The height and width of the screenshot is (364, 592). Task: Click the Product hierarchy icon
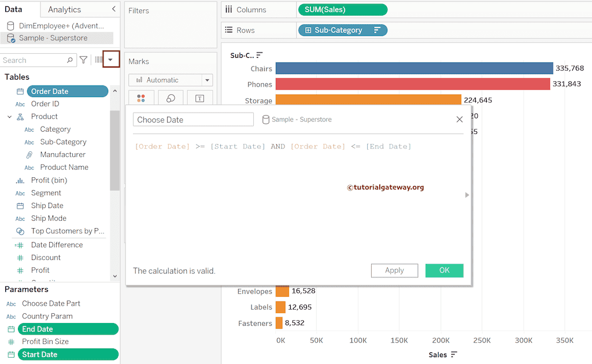pyautogui.click(x=20, y=117)
